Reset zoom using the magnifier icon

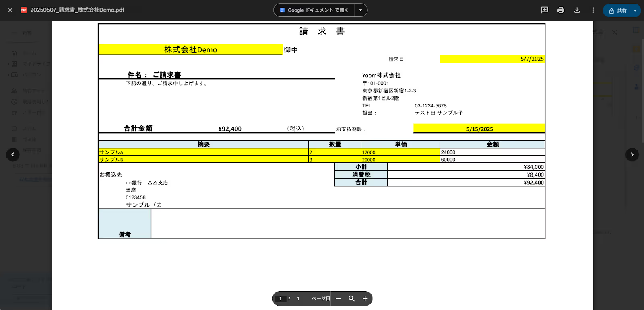351,298
